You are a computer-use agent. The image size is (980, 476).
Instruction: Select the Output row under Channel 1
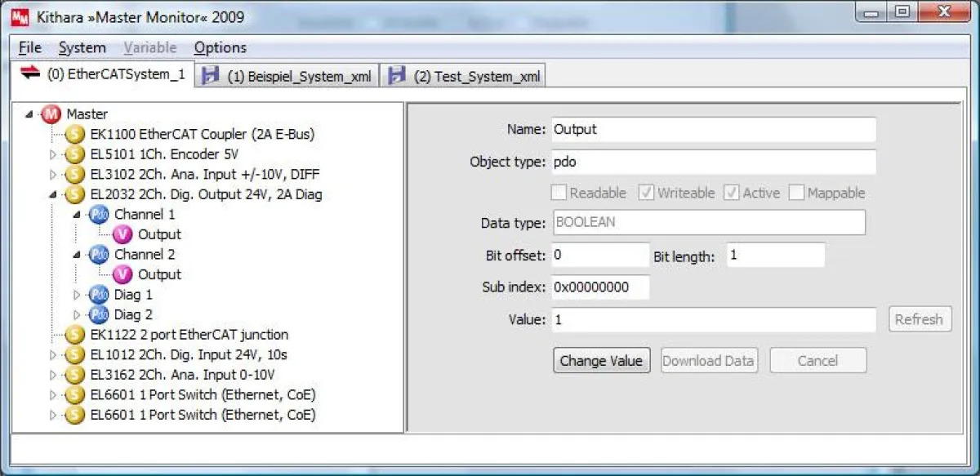(159, 234)
